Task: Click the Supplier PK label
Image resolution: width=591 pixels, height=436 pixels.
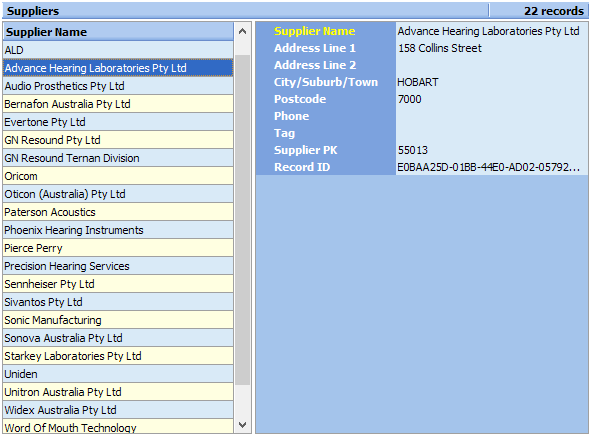Action: (x=306, y=150)
